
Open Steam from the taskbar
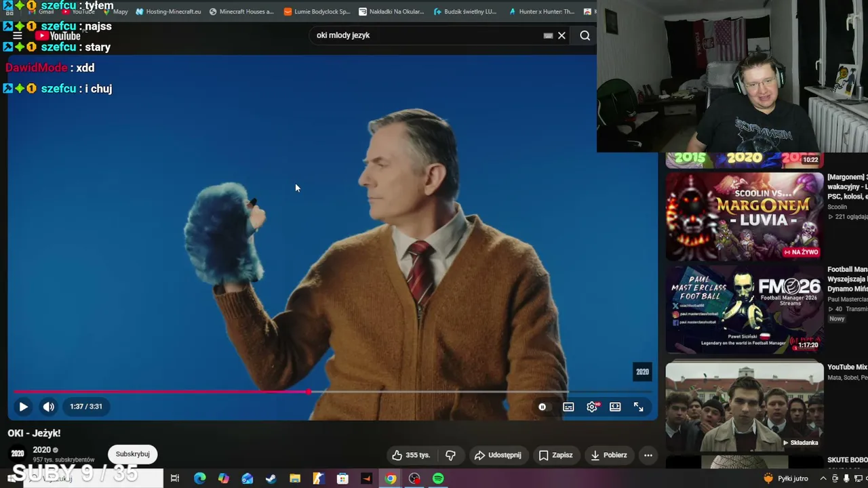(271, 479)
